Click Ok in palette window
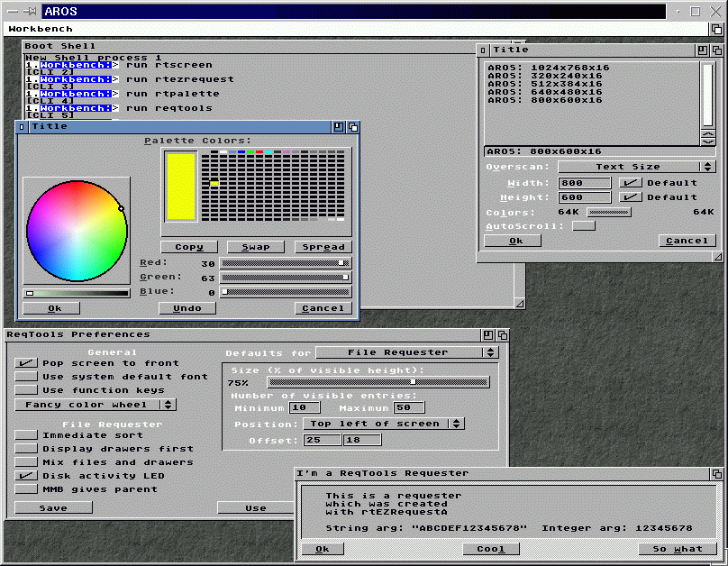Image resolution: width=728 pixels, height=566 pixels. coord(51,308)
